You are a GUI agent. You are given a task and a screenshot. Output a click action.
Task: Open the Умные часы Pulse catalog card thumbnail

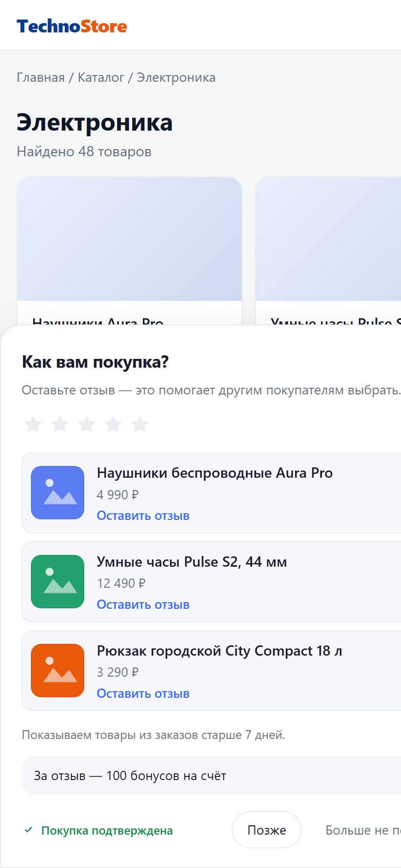click(329, 239)
